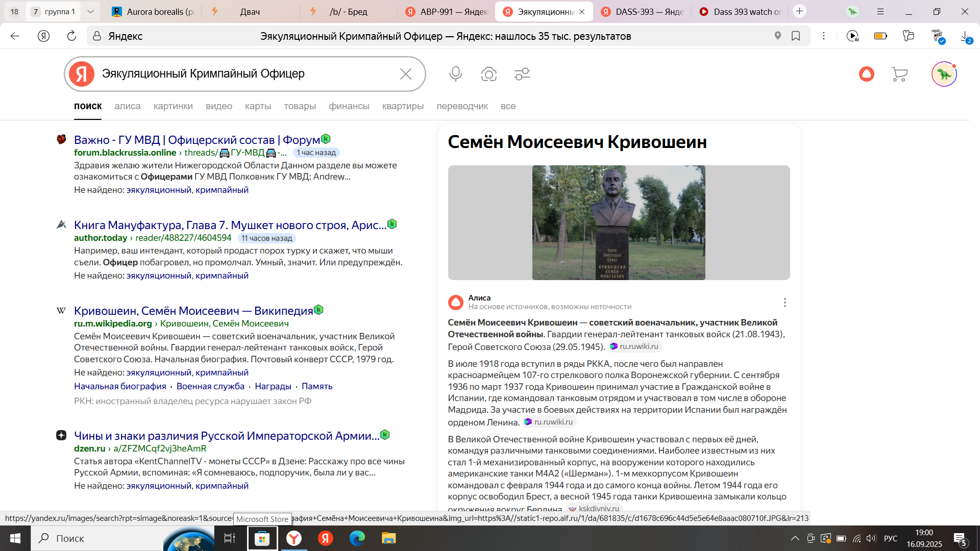The width and height of the screenshot is (980, 551).
Task: Open the Alice assistant icon top right
Action: [x=866, y=74]
